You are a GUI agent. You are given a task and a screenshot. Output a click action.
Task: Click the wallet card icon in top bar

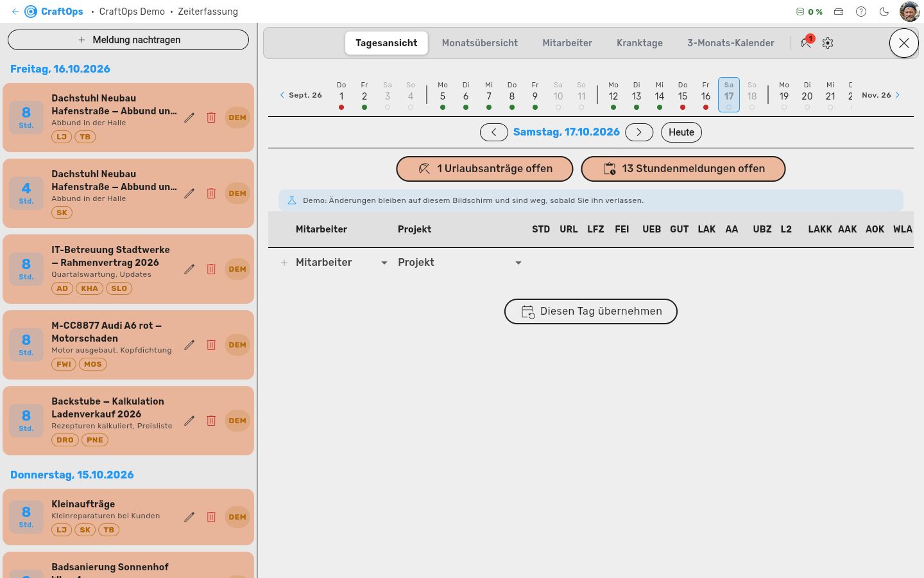[x=839, y=12]
